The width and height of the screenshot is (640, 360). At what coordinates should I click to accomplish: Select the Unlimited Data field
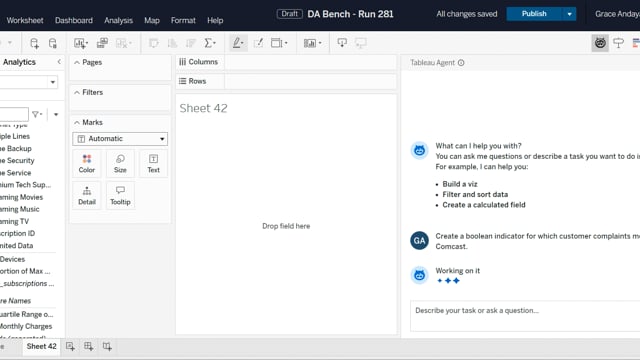16,246
